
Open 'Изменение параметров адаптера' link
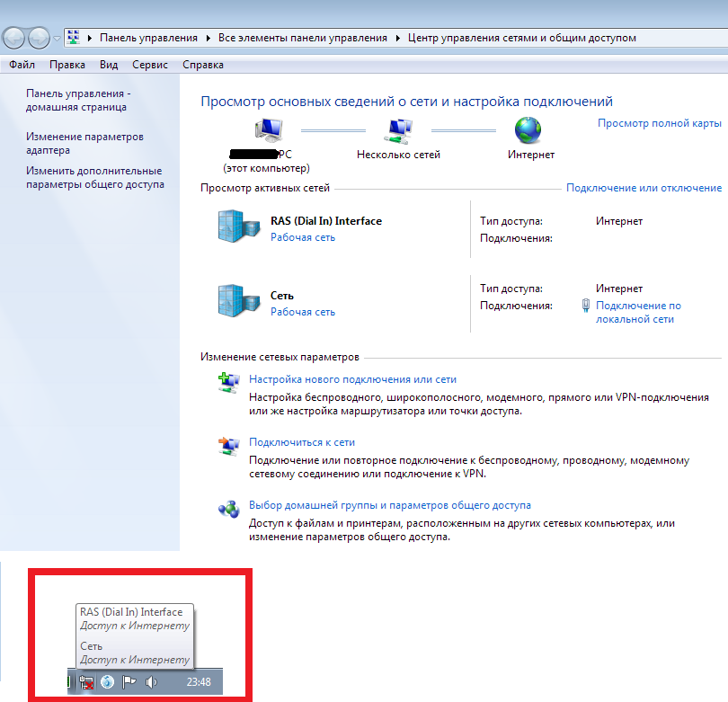pyautogui.click(x=84, y=144)
